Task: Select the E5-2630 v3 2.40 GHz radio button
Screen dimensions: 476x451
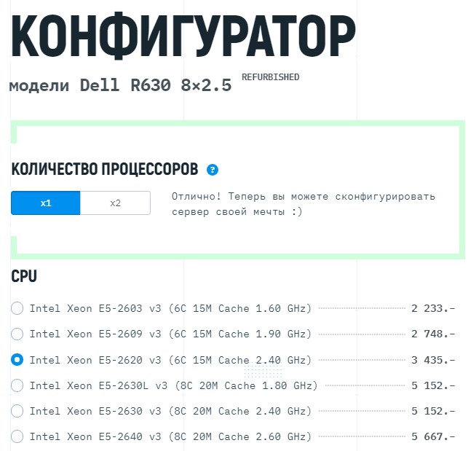Action: tap(17, 411)
